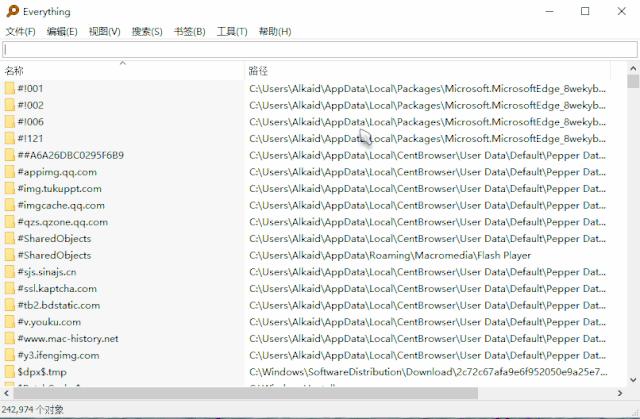Image resolution: width=640 pixels, height=419 pixels.
Task: Select the ##A6A26DBC0295F6B9 name text
Action: pyautogui.click(x=71, y=155)
